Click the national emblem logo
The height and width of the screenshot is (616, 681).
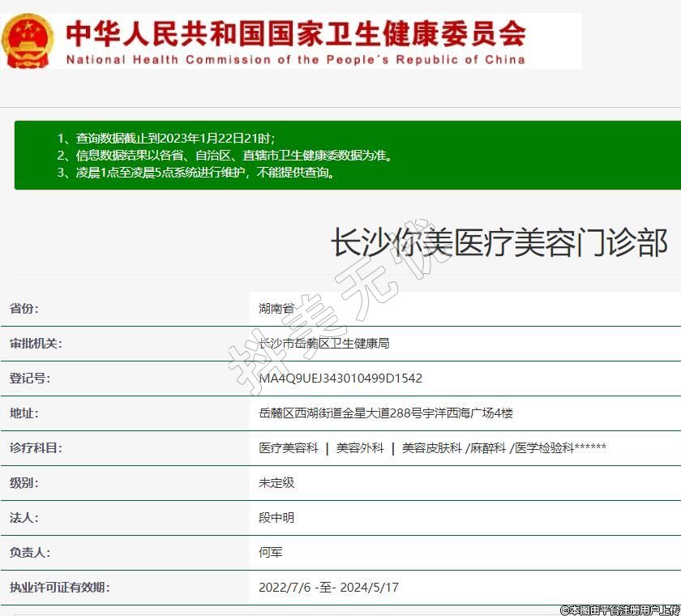(28, 41)
